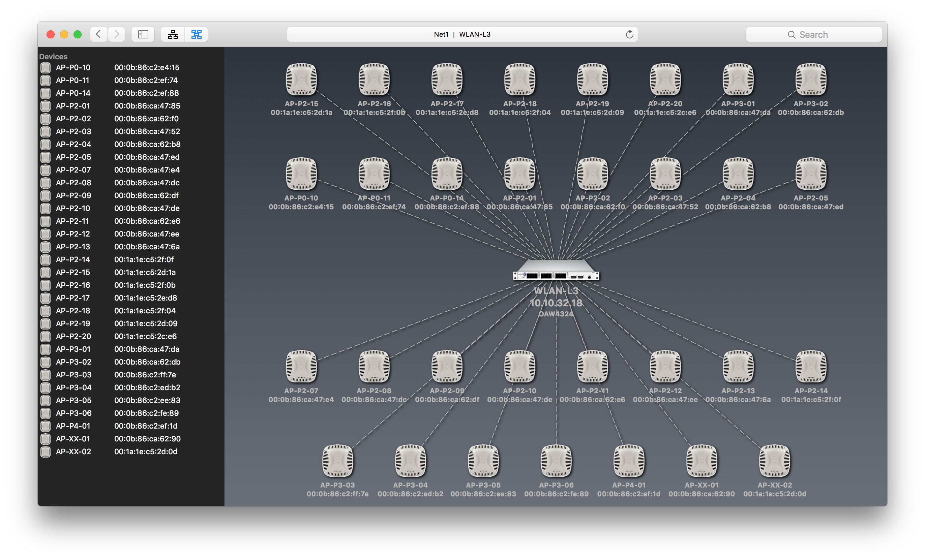Select AP-P2-01 in the Devices list
The height and width of the screenshot is (560, 925).
pyautogui.click(x=73, y=106)
